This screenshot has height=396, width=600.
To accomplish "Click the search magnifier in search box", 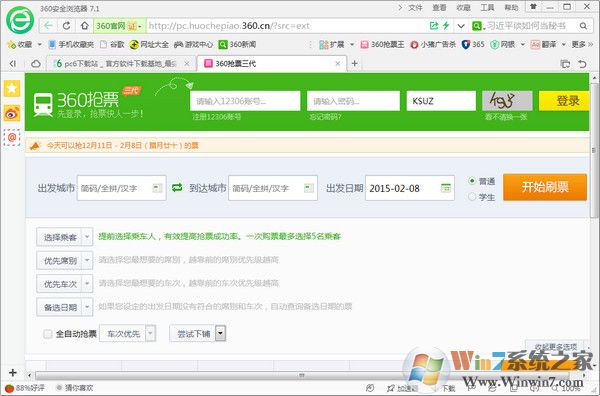I will pos(583,26).
